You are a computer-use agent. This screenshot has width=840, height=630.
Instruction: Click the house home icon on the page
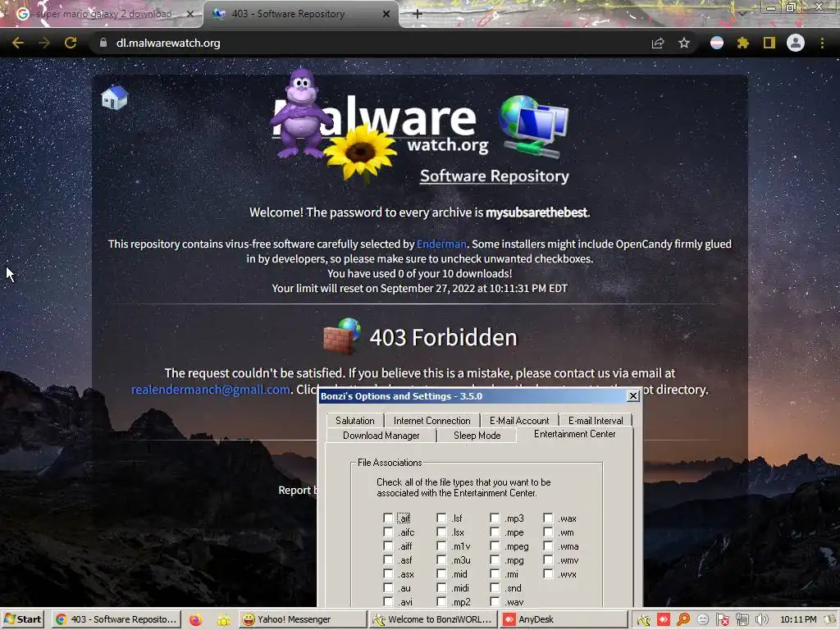pyautogui.click(x=114, y=98)
